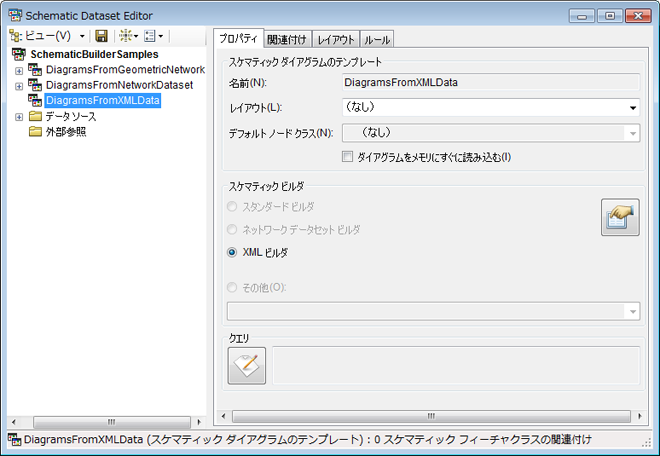This screenshot has width=660, height=456.
Task: Close the Schematic Dataset Editor window
Action: point(638,16)
